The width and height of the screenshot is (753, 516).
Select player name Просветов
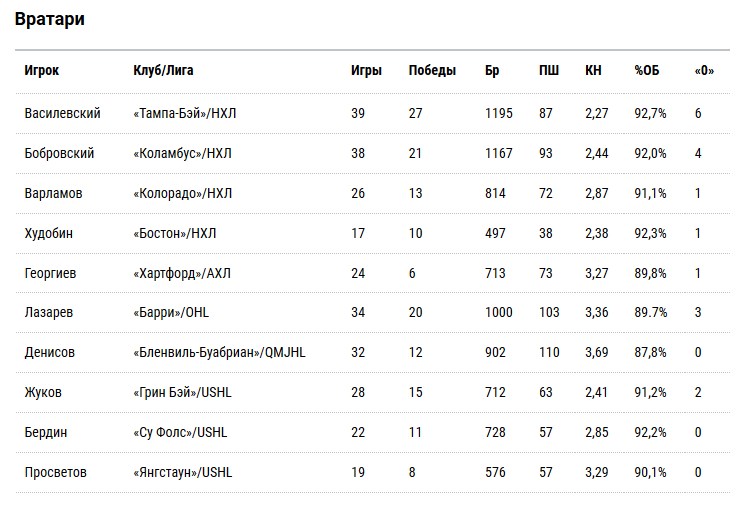(56, 472)
